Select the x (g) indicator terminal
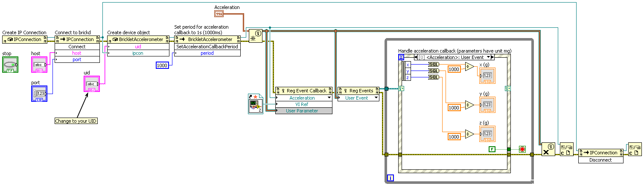Viewport: 644px width, 186px height. point(487,75)
